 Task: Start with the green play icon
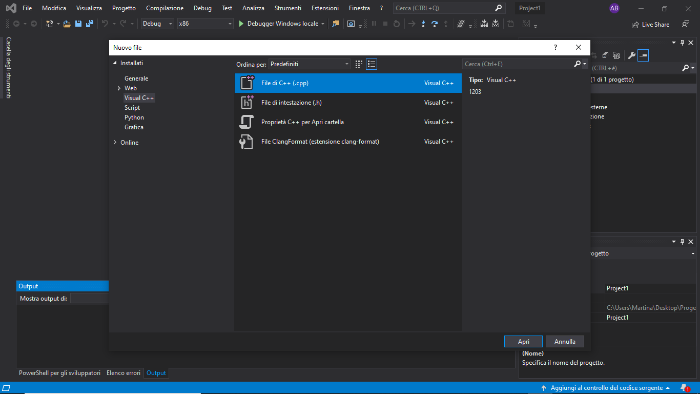[x=241, y=24]
